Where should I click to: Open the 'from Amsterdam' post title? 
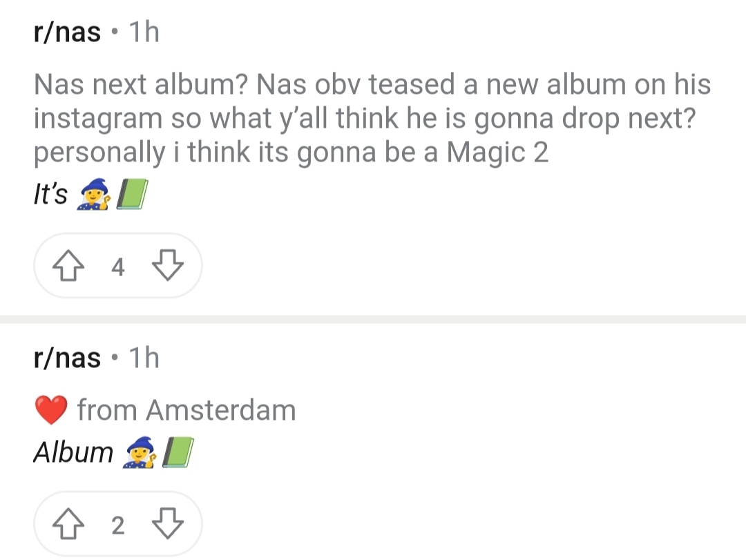tap(186, 411)
